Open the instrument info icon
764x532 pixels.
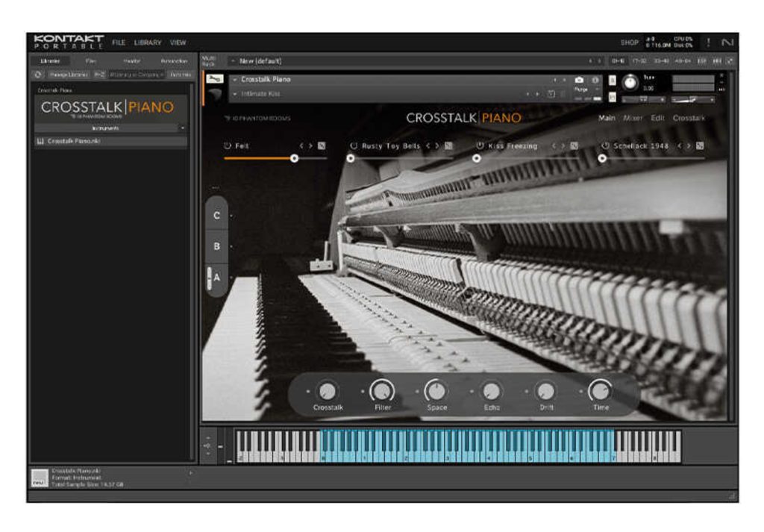(x=595, y=79)
